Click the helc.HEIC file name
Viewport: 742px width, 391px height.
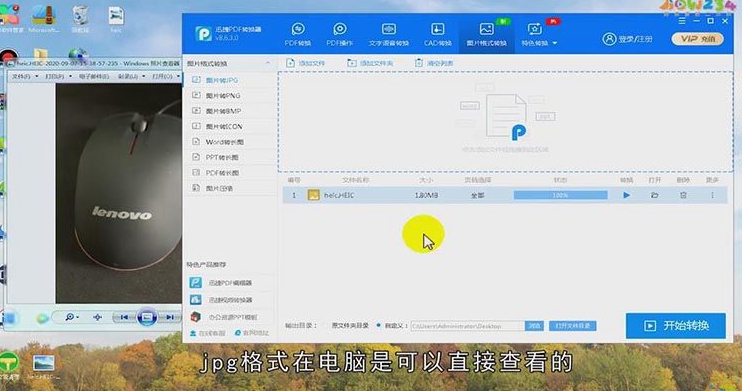point(339,195)
